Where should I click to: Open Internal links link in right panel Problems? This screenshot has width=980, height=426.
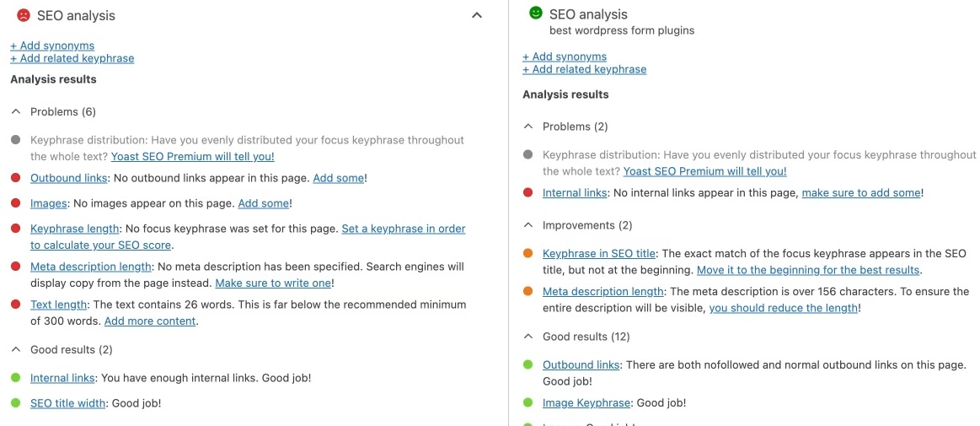click(575, 193)
